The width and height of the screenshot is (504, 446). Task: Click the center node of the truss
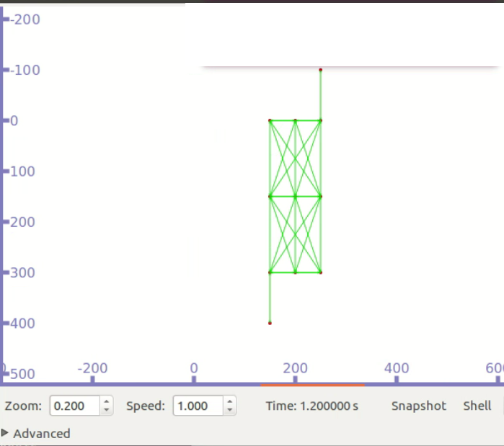click(295, 196)
